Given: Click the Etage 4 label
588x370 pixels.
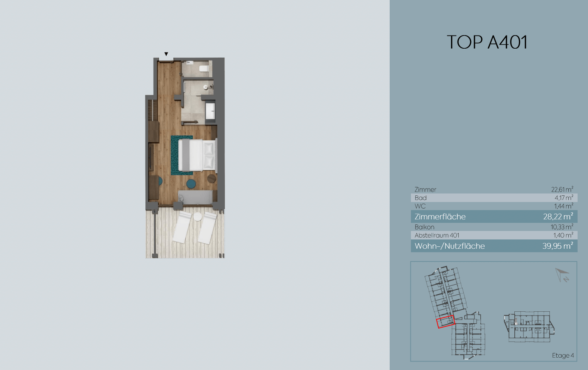Looking at the screenshot, I should click(563, 355).
